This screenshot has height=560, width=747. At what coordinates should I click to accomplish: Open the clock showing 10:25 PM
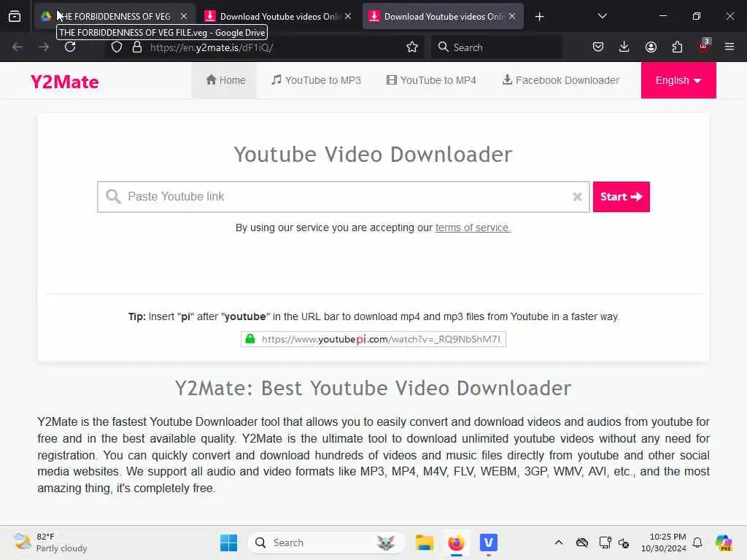click(x=664, y=542)
